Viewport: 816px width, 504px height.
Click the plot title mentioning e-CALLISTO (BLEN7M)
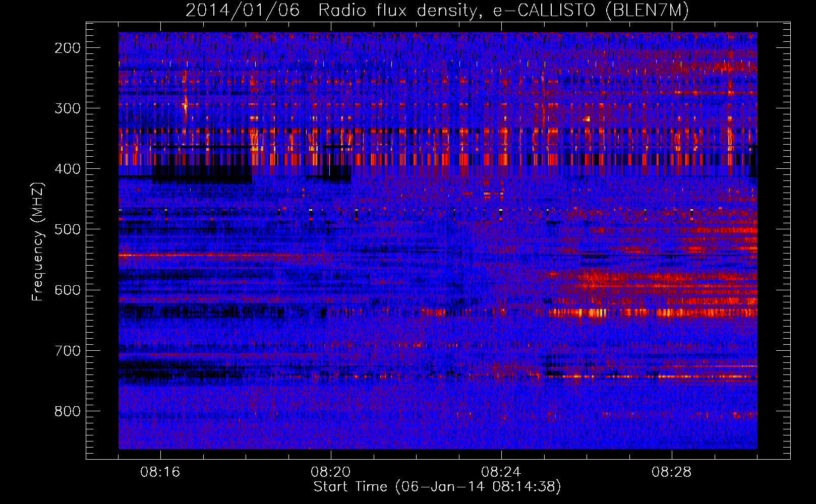[437, 11]
